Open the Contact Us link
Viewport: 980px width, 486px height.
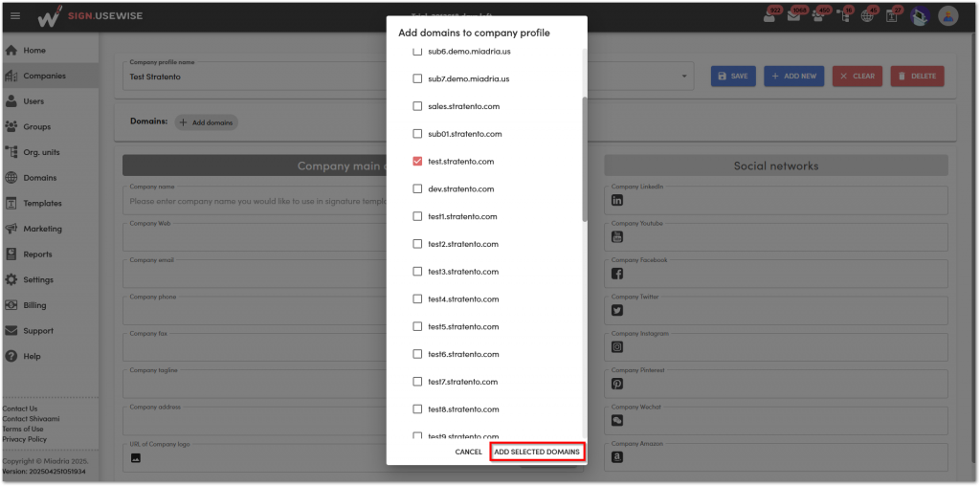click(x=20, y=409)
